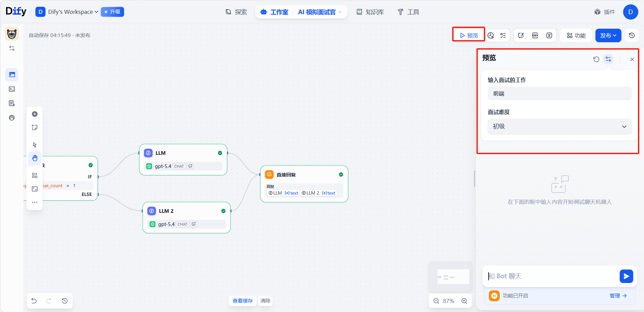Image resolution: width=644 pixels, height=312 pixels.
Task: Select the pointer mode tool
Action: tap(35, 145)
